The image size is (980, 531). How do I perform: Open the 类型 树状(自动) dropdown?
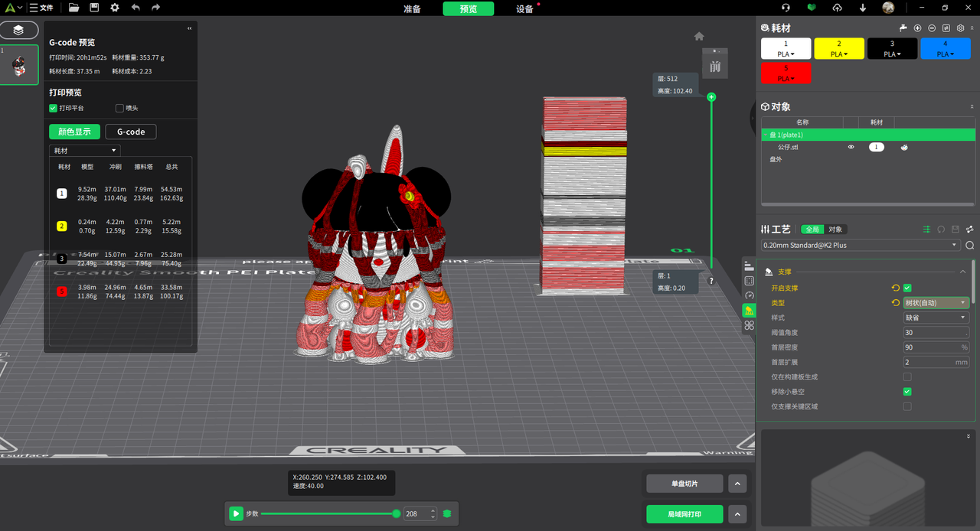[936, 303]
